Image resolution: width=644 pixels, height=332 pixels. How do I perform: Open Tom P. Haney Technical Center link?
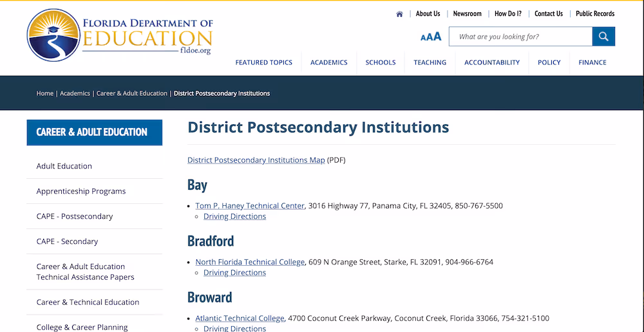click(x=250, y=206)
